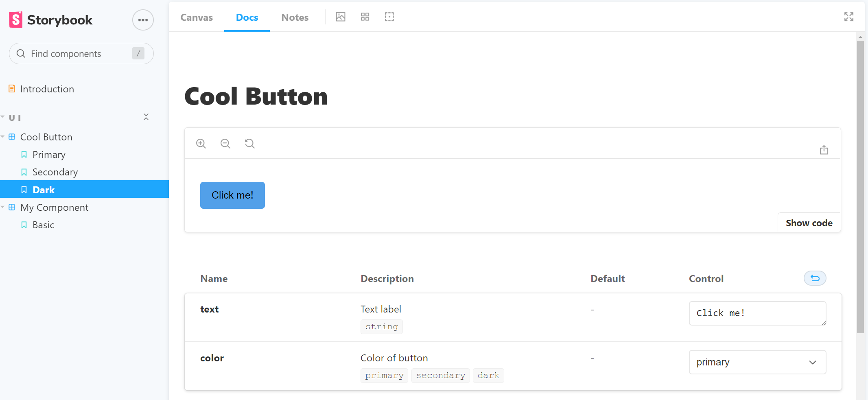Toggle the preview background image icon
The width and height of the screenshot is (868, 400).
(341, 17)
